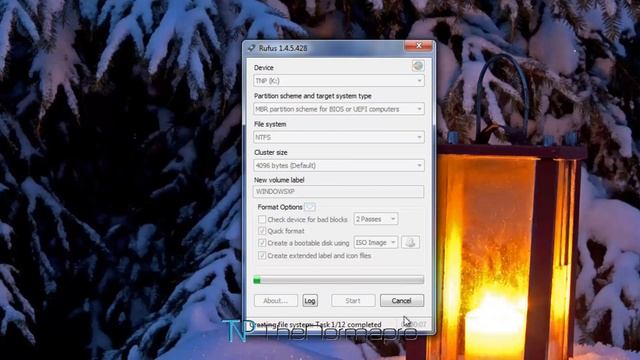Open the Device dropdown showing TNP (K:)

coord(338,81)
